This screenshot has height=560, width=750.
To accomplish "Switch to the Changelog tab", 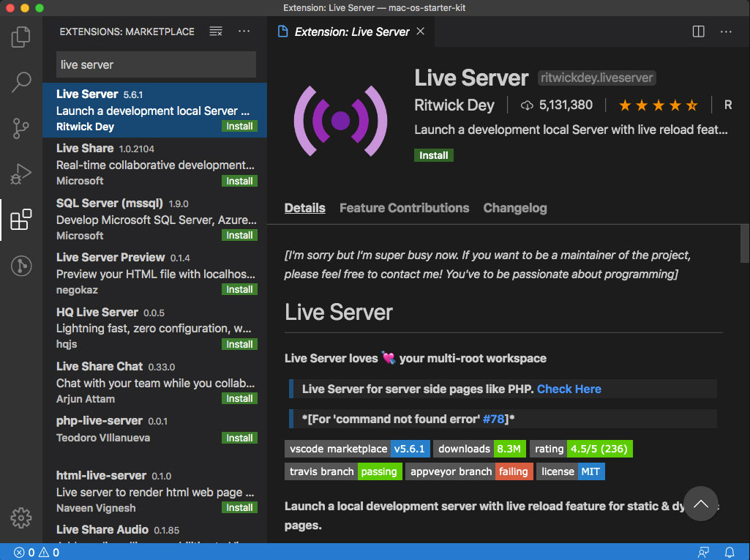I will pos(514,208).
